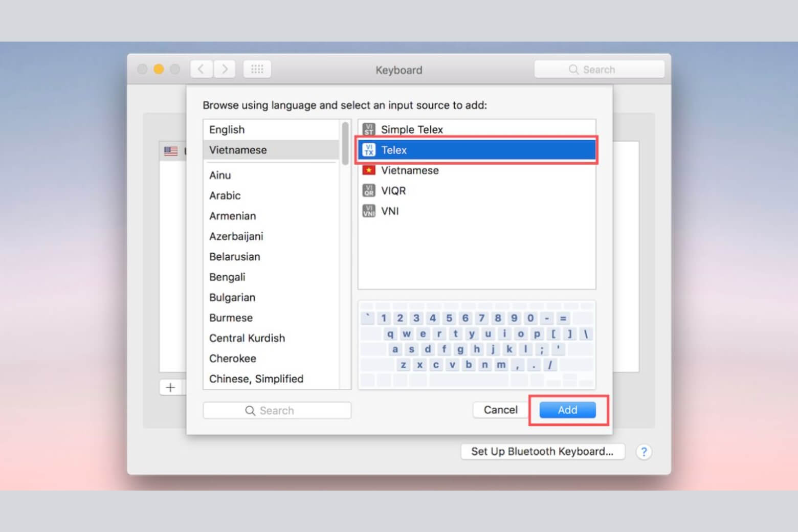Select Bulgarian in the language list
Image resolution: width=798 pixels, height=532 pixels.
pyautogui.click(x=232, y=297)
